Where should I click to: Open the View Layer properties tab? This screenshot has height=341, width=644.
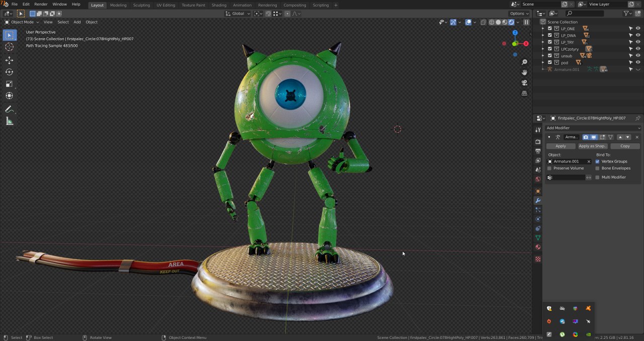(538, 160)
